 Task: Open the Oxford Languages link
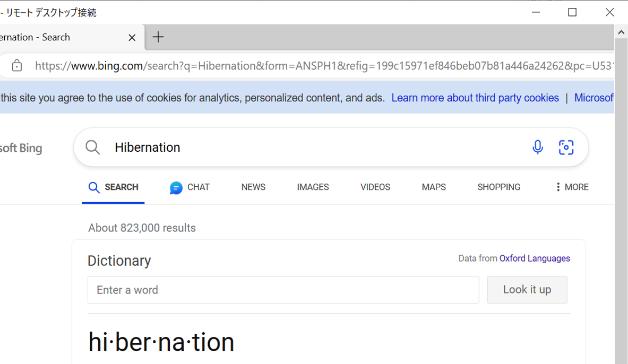pos(535,258)
